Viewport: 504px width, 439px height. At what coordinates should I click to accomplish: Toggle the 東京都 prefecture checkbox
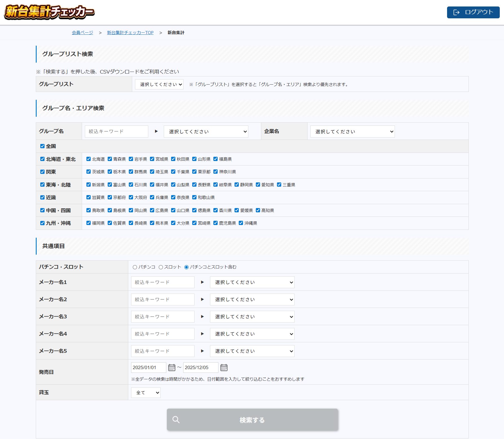tap(194, 172)
